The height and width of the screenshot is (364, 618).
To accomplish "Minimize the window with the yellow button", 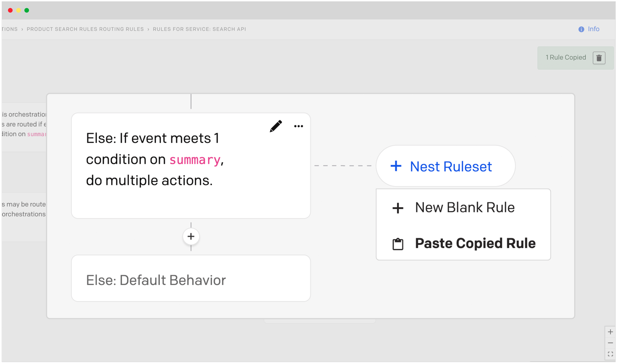I will click(19, 11).
